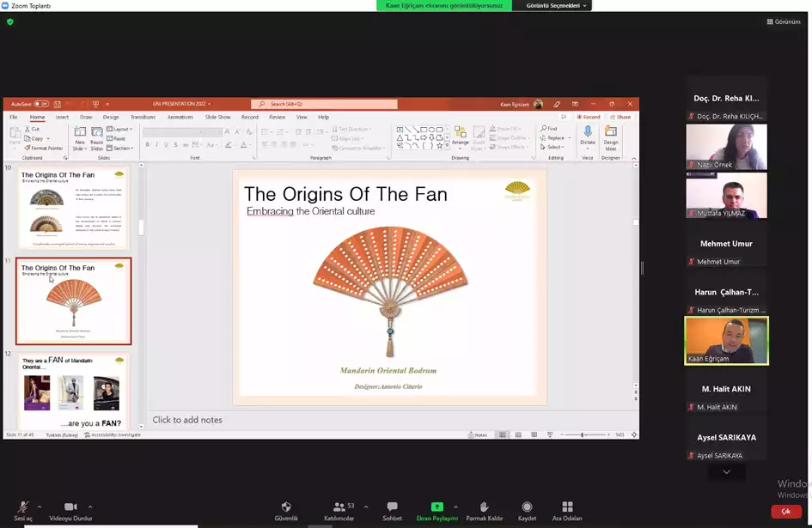812x528 pixels.
Task: Select the text box shape in gallery
Action: coord(400,130)
